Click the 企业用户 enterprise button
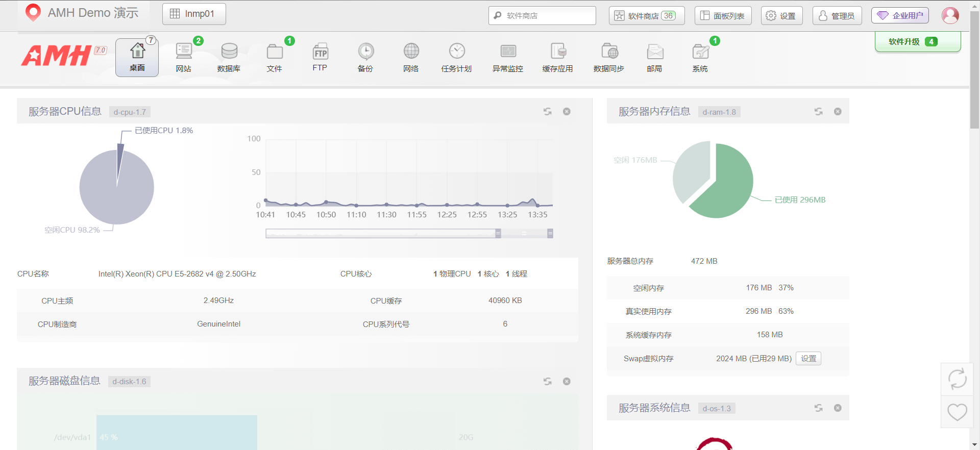 (x=900, y=15)
